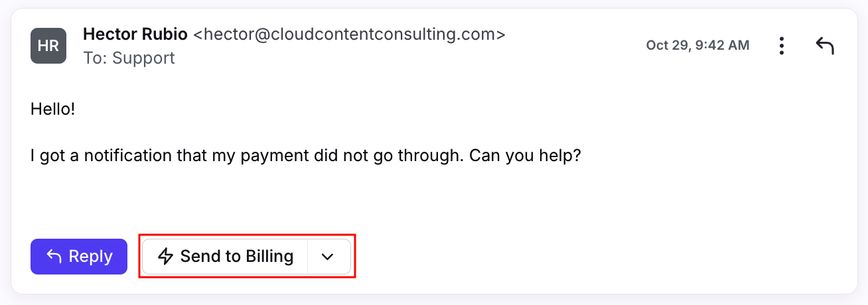
Task: Click the 'Reply' label on the purple button
Action: pyautogui.click(x=90, y=257)
